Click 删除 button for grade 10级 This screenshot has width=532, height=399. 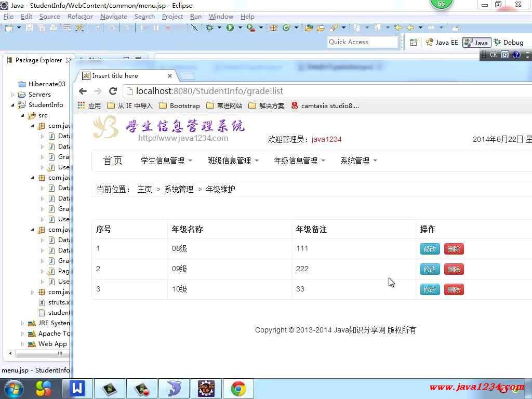[x=454, y=289]
